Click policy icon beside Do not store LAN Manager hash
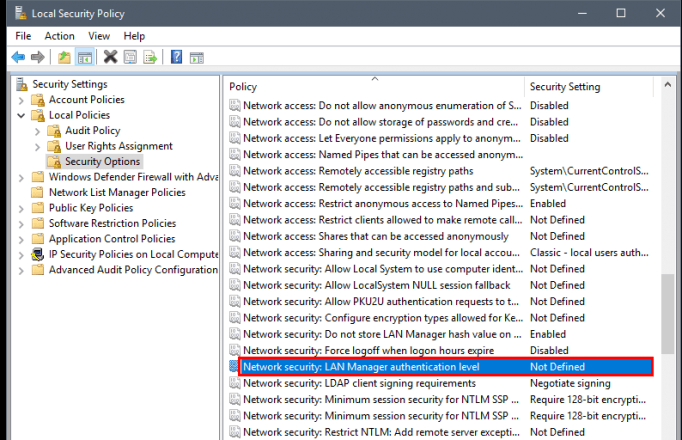The height and width of the screenshot is (440, 682). coord(235,334)
